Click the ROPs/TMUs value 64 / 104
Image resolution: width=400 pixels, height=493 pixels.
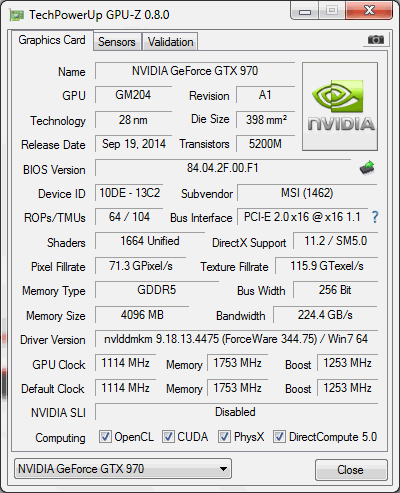(x=129, y=217)
